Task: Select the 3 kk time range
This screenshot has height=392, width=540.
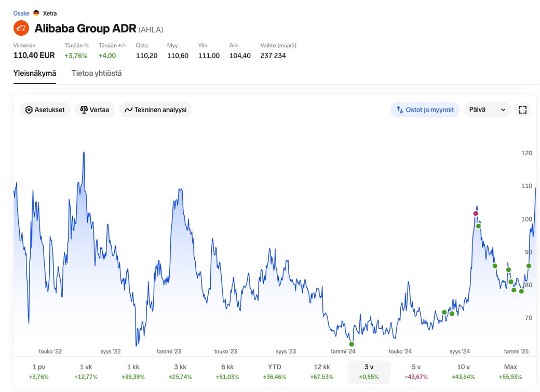Action: point(180,372)
